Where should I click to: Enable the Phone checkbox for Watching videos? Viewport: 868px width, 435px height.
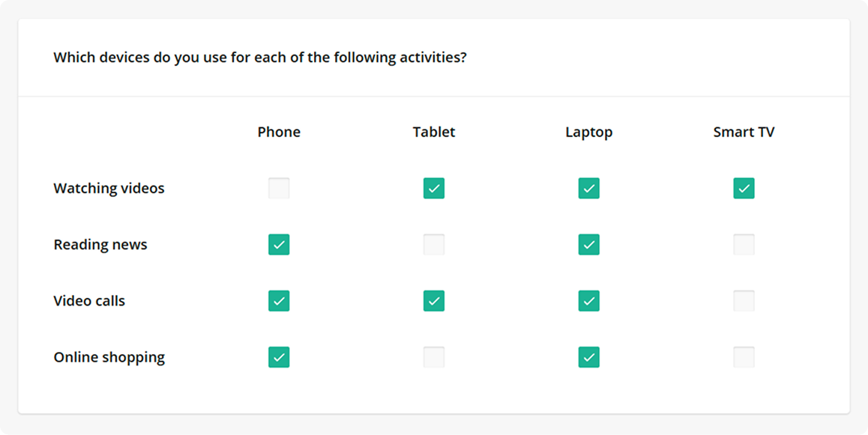[279, 188]
